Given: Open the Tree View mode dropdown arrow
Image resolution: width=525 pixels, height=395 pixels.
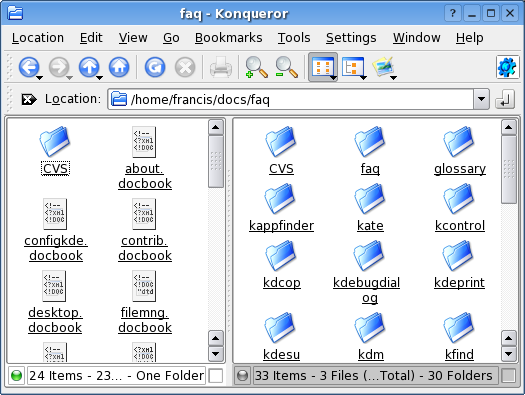Looking at the screenshot, I should pyautogui.click(x=363, y=78).
